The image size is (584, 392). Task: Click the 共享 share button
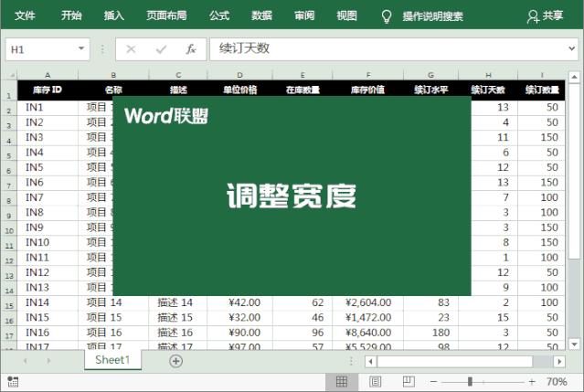tap(546, 16)
